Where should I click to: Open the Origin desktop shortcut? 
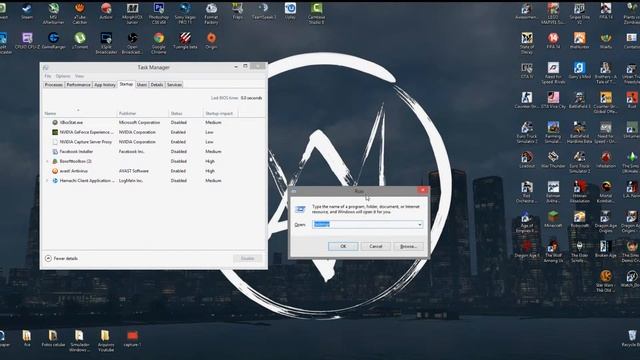(x=211, y=41)
